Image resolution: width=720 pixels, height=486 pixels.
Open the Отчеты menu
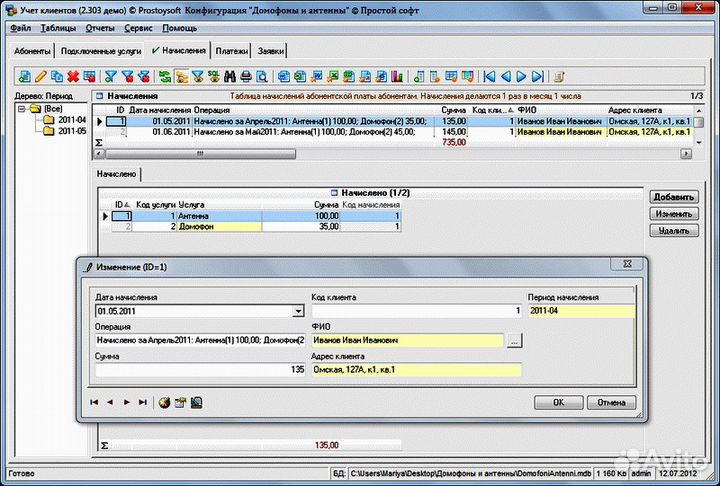(x=100, y=29)
